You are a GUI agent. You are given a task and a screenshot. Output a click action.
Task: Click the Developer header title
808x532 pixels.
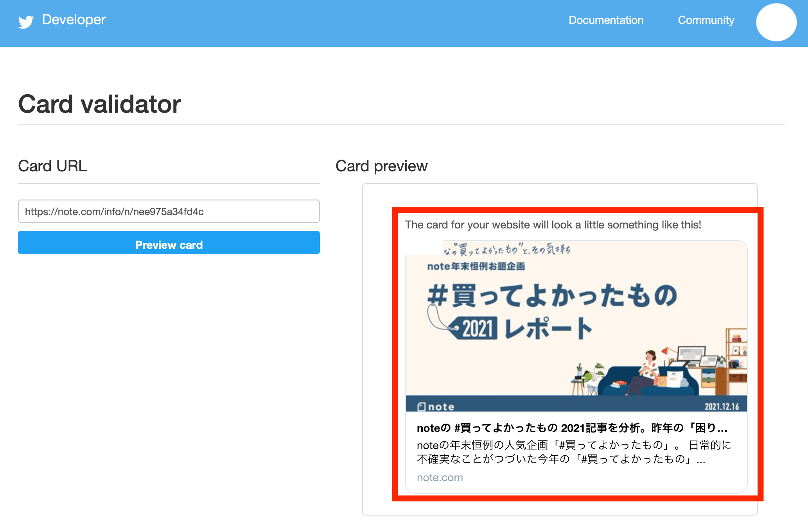tap(74, 20)
